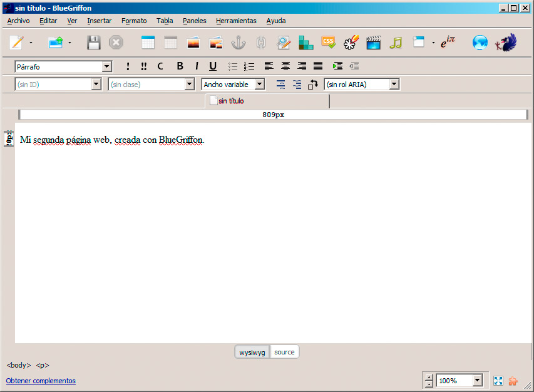Click the new document pencil icon
Image resolution: width=534 pixels, height=392 pixels.
[17, 43]
